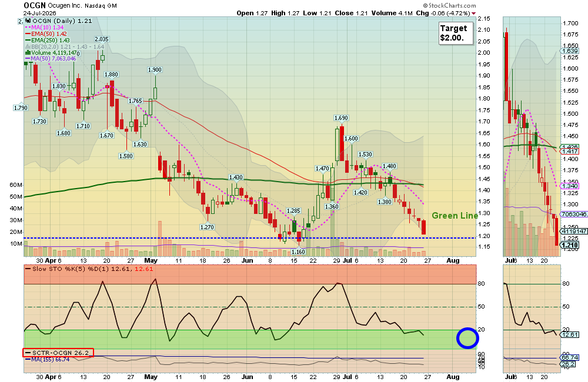
Task: Click the 1.765 price label
Action: [135, 101]
